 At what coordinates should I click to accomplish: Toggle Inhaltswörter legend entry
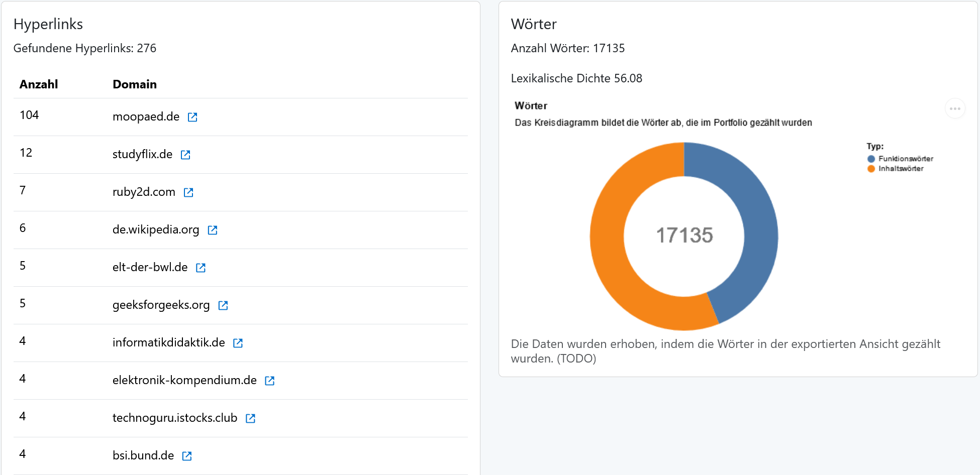tap(901, 169)
